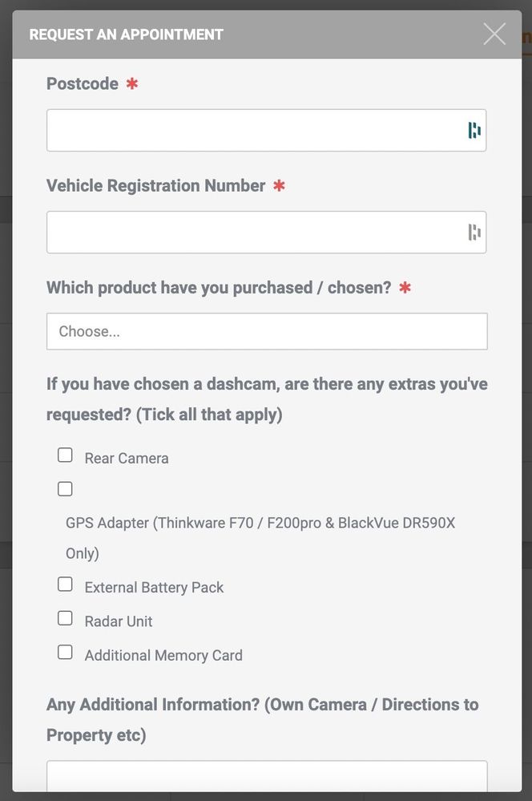
Task: Click the 'Rear Camera' label text
Action: coord(127,459)
